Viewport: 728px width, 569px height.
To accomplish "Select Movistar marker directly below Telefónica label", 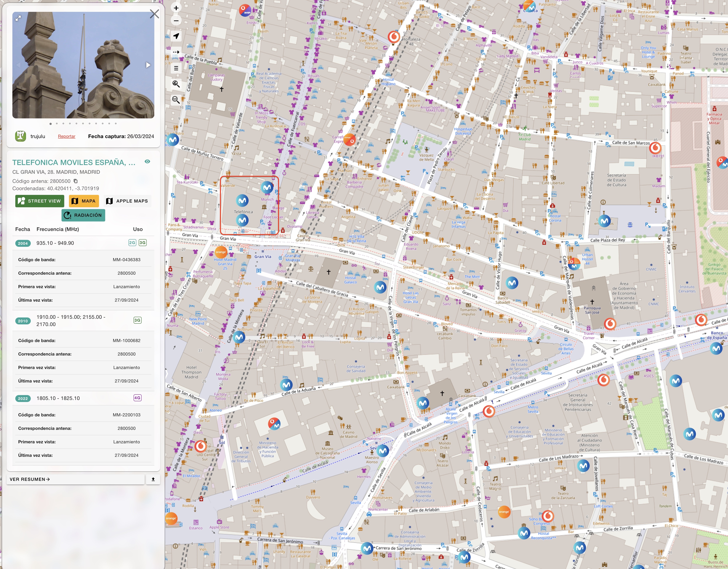I will click(242, 220).
